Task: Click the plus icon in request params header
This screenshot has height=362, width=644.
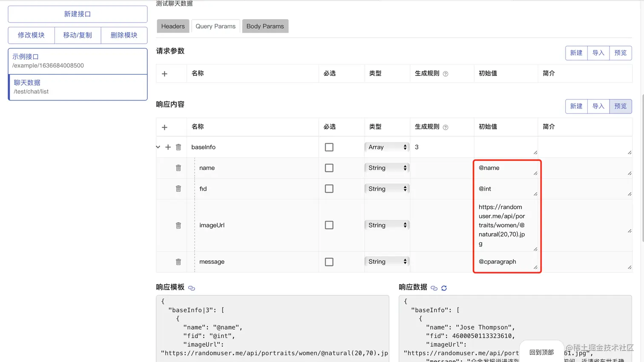Action: 164,74
